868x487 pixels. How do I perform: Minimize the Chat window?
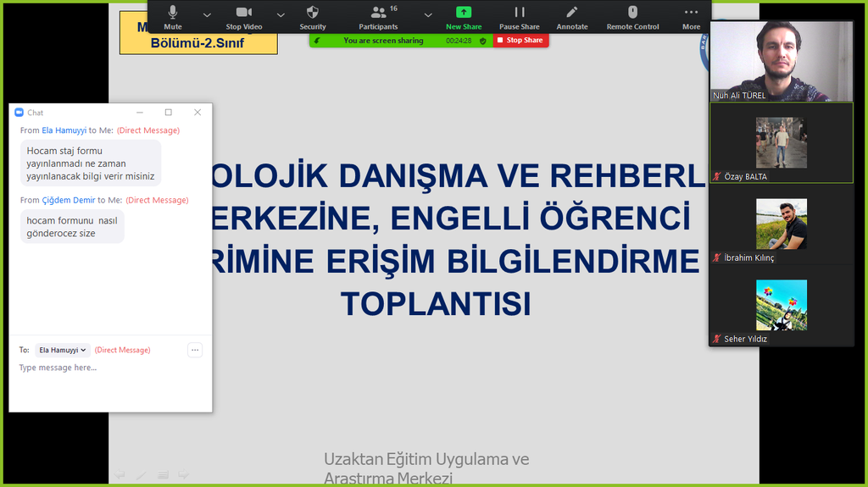(x=140, y=113)
